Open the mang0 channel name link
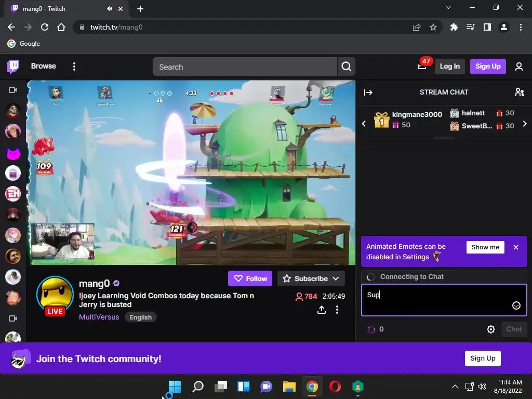532x399 pixels. 95,283
